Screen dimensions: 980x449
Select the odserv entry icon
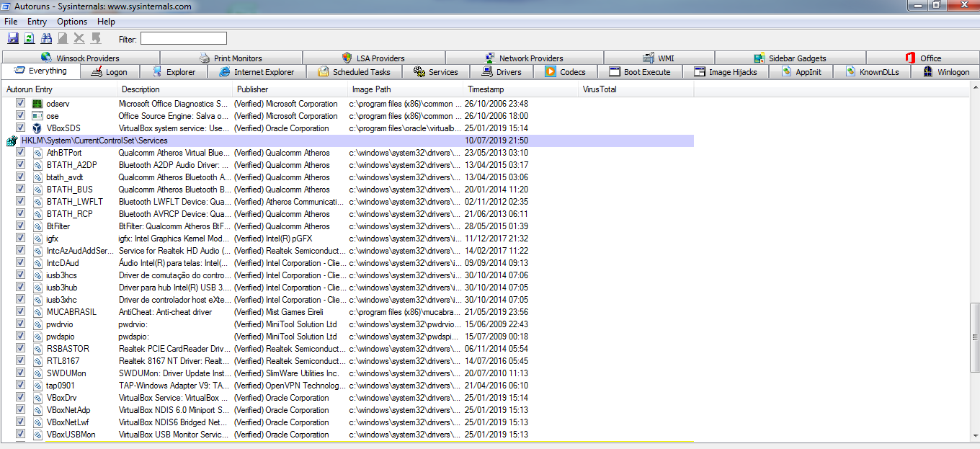point(37,104)
